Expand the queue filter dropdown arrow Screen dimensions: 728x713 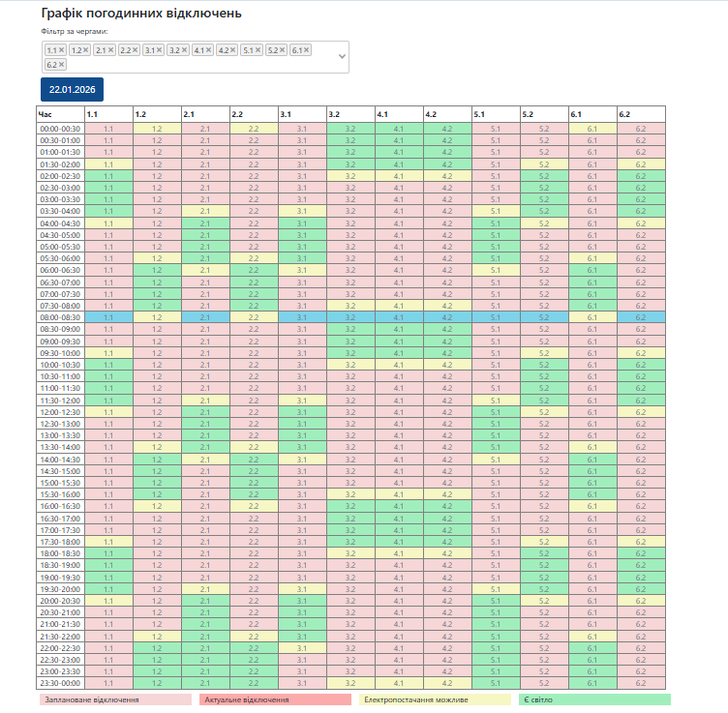click(341, 57)
